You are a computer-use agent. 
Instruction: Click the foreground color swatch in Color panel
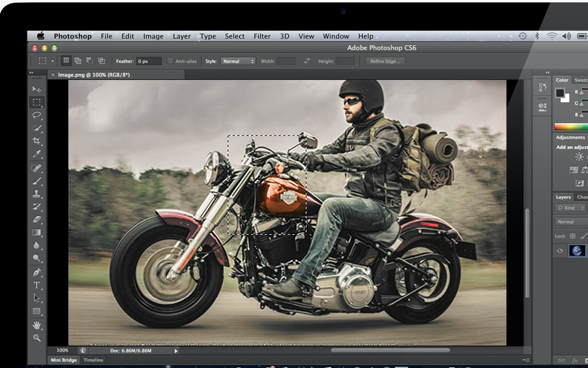pos(560,93)
